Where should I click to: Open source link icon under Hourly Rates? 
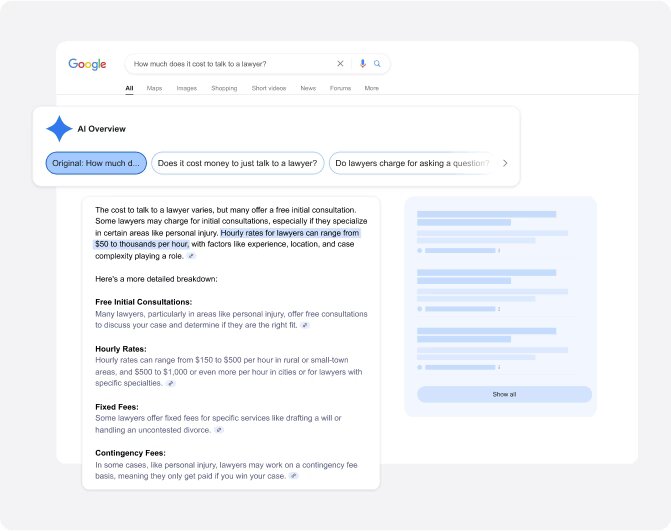tap(170, 383)
